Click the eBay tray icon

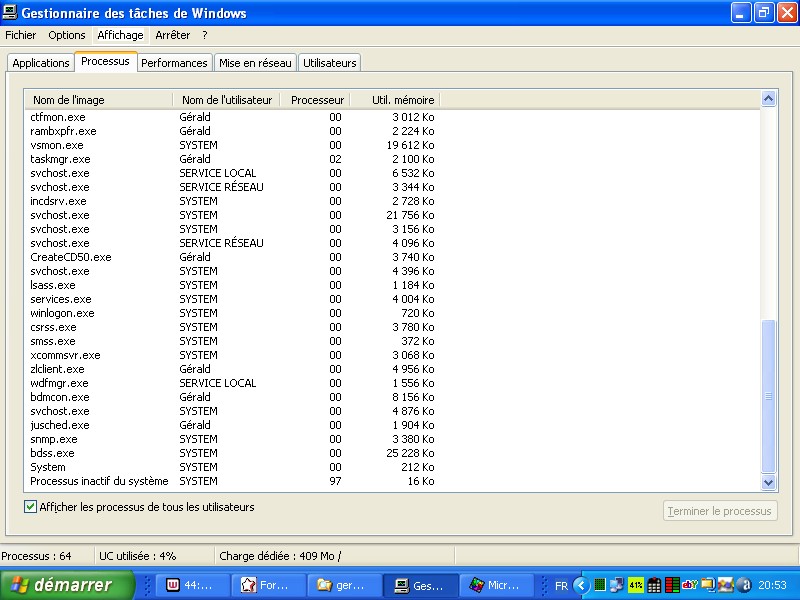[690, 585]
